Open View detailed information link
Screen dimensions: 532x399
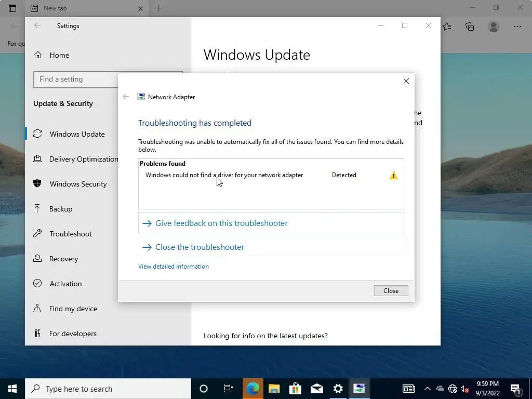(x=174, y=267)
